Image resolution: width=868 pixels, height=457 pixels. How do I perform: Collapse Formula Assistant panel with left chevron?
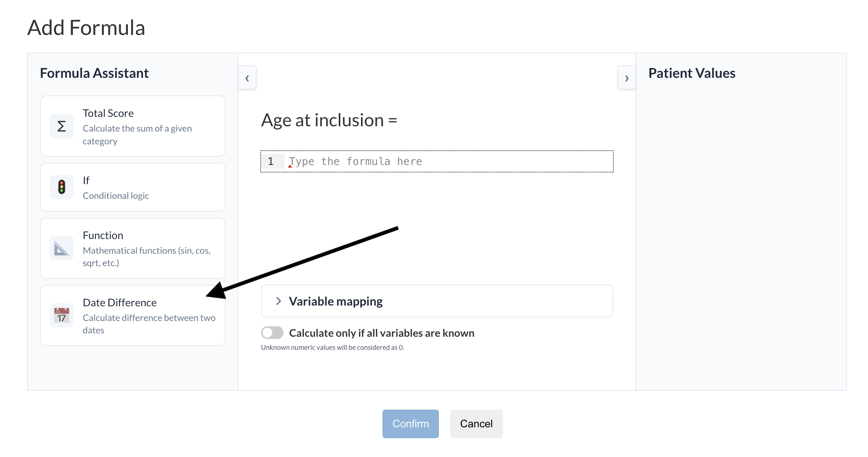(x=247, y=78)
